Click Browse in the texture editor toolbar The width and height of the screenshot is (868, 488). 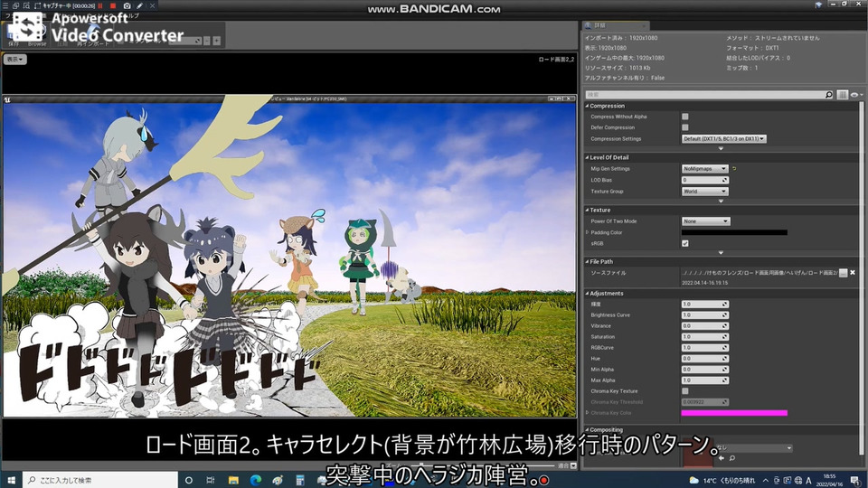[x=37, y=37]
